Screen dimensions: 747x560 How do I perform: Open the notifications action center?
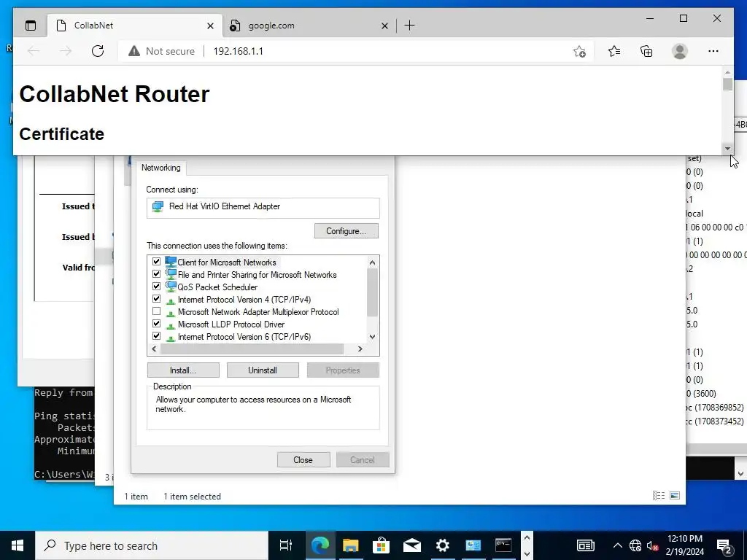(x=724, y=545)
